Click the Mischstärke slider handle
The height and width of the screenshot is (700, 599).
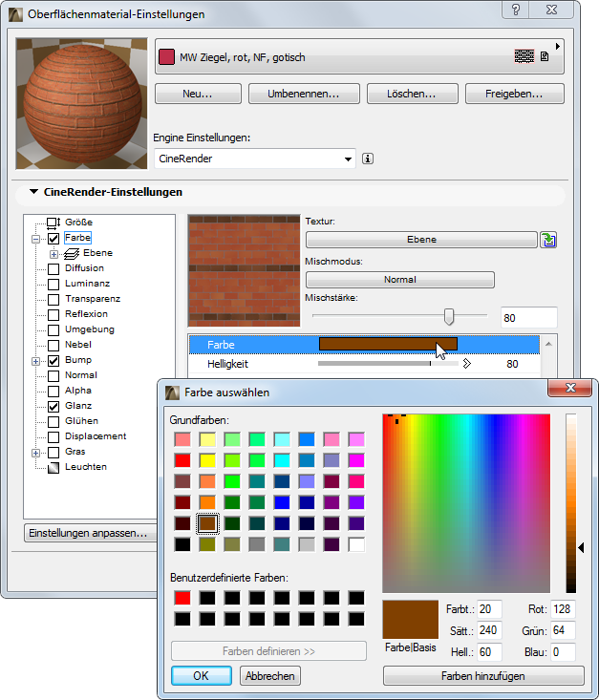point(449,316)
